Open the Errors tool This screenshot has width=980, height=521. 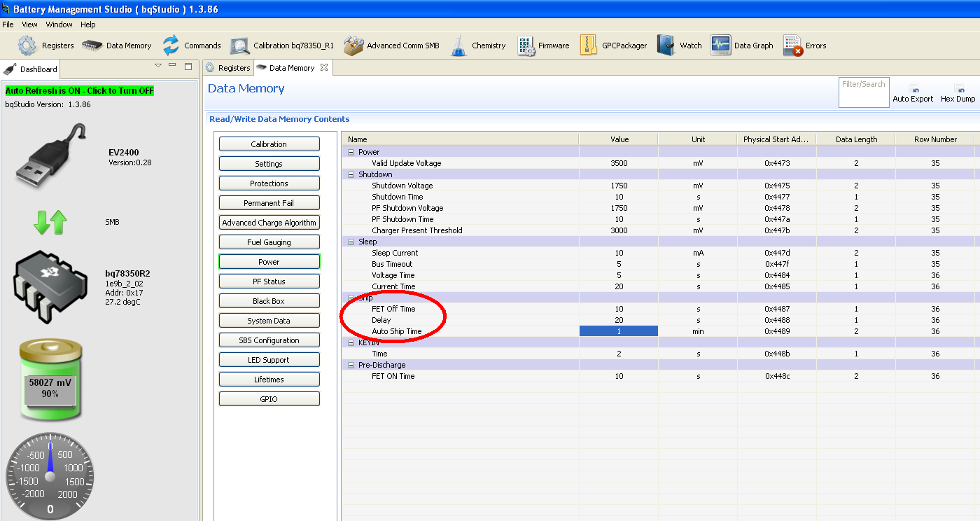pyautogui.click(x=804, y=46)
